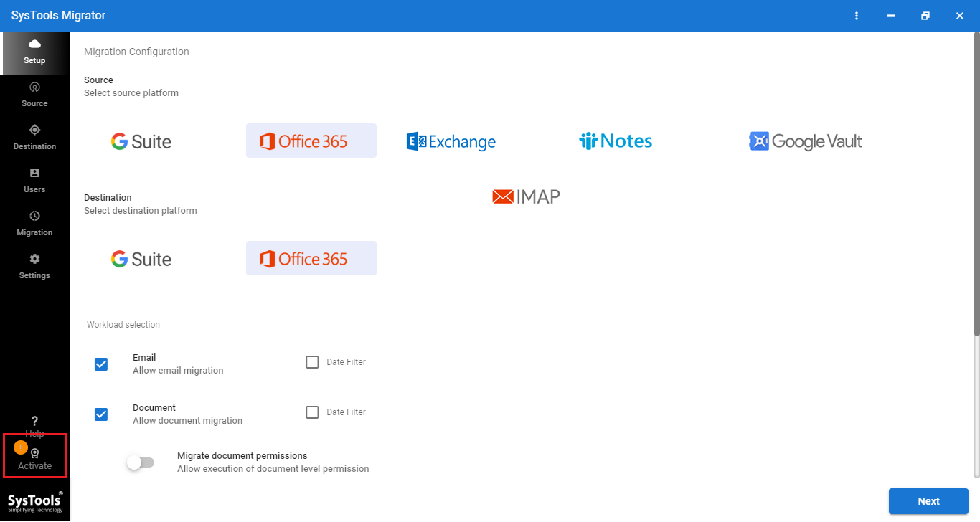The image size is (980, 522).
Task: Toggle Migrate document permissions switch
Action: pos(140,462)
